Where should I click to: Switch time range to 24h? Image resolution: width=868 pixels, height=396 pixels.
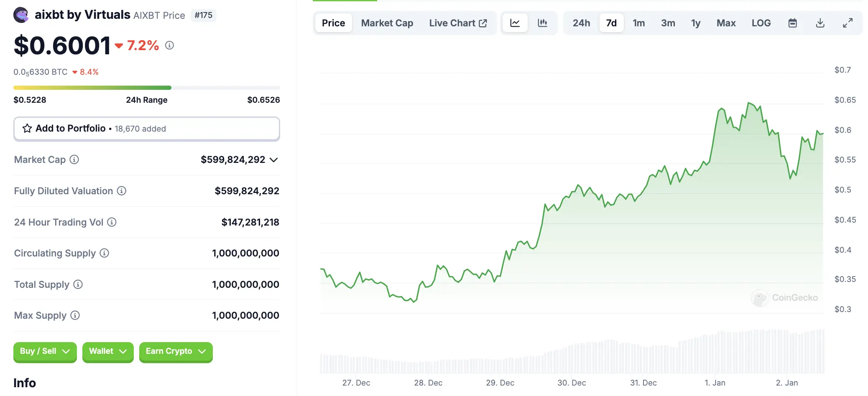[581, 23]
